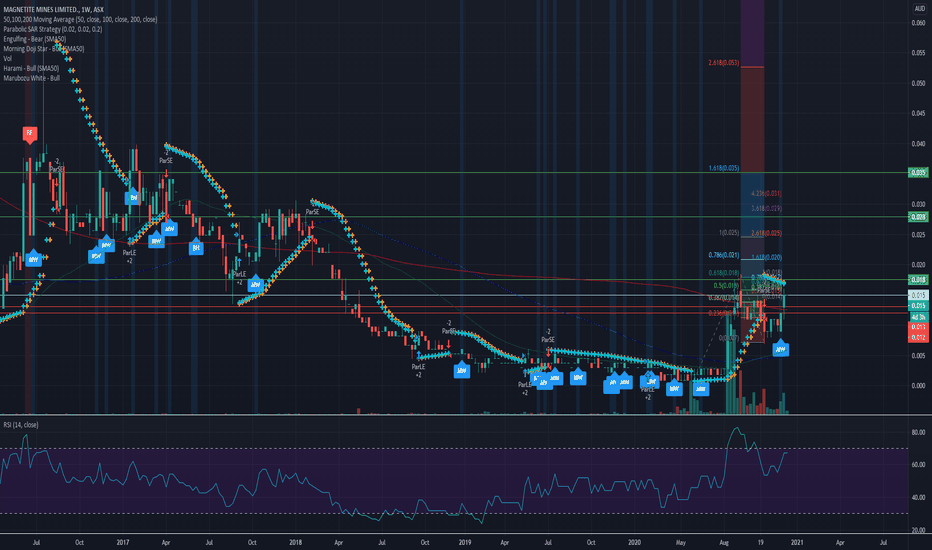
Task: Click the 0.040 price axis tick
Action: [918, 143]
